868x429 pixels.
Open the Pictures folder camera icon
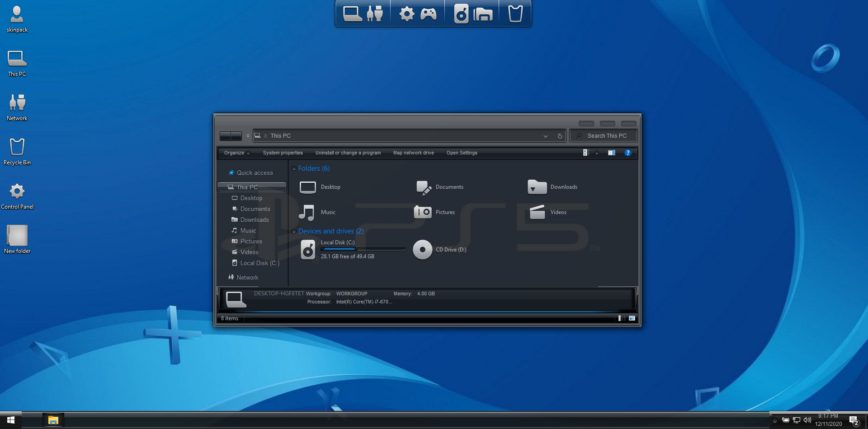tap(423, 212)
